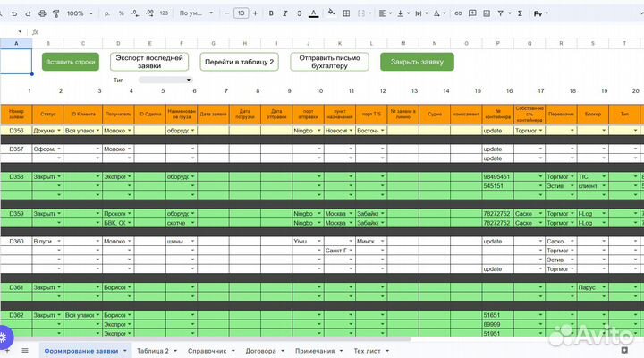644x358 pixels.
Task: Select cell with request number D358
Action: coord(16,176)
